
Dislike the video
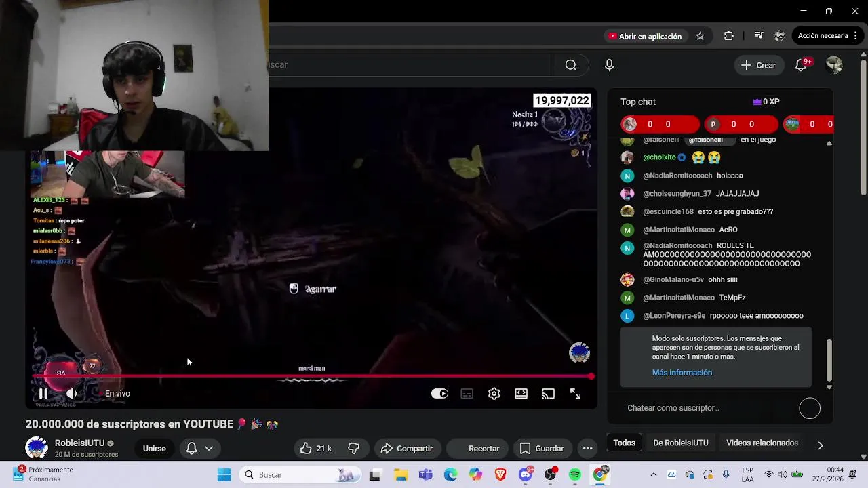[354, 448]
